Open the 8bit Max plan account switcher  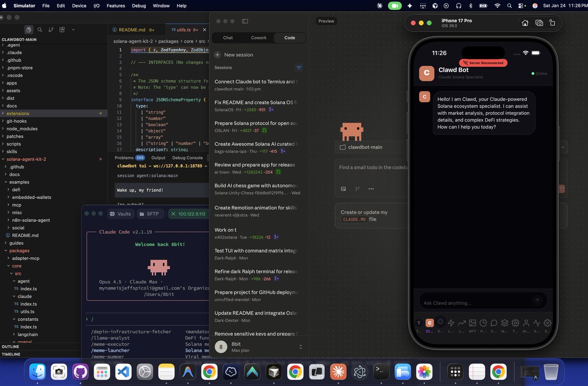(260, 347)
